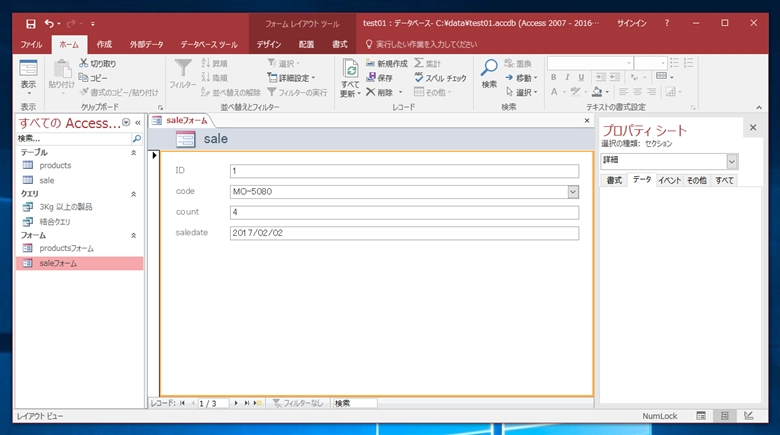Click the count field containing 4
This screenshot has width=780, height=435.
coord(404,213)
